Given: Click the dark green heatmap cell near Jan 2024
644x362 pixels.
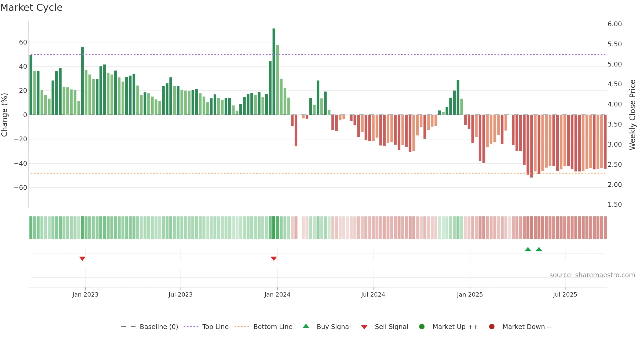Looking at the screenshot, I should [x=274, y=228].
